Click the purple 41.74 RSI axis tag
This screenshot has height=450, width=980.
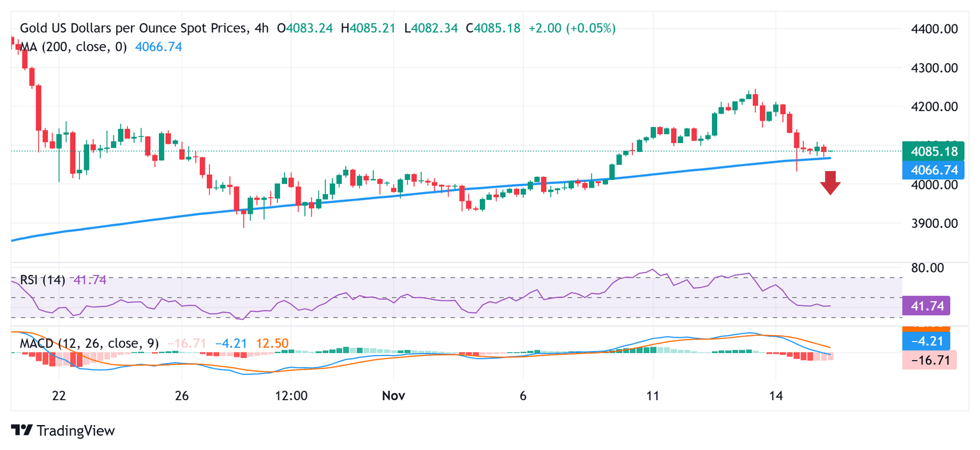coord(926,306)
